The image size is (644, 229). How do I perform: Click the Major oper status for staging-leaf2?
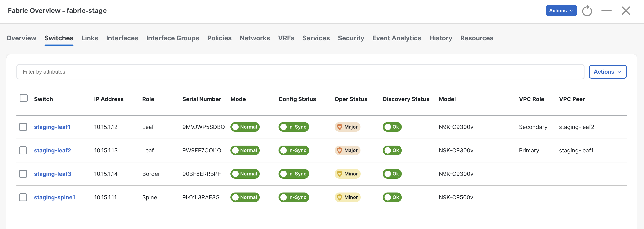point(347,150)
